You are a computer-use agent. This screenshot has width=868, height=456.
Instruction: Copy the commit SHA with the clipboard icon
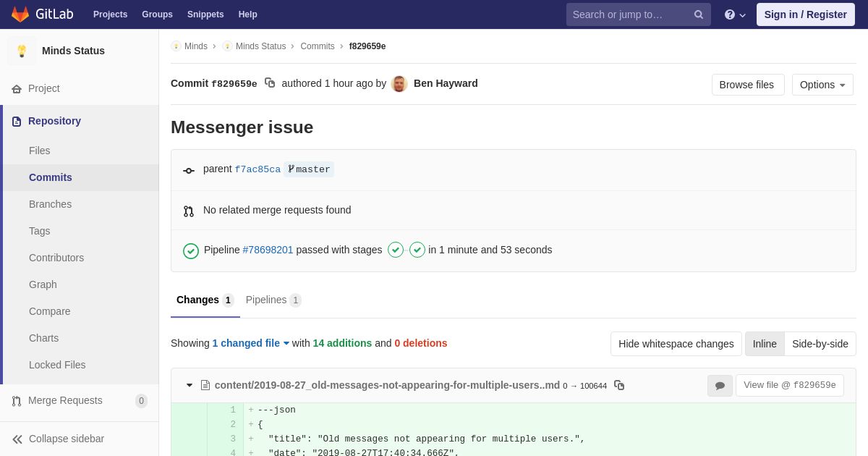coord(270,83)
